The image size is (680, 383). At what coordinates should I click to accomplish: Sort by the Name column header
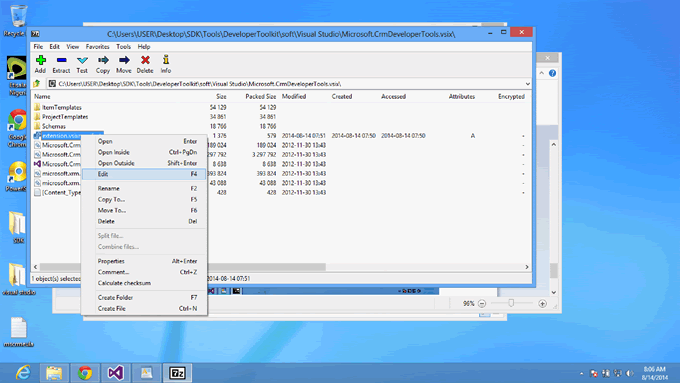pos(42,96)
